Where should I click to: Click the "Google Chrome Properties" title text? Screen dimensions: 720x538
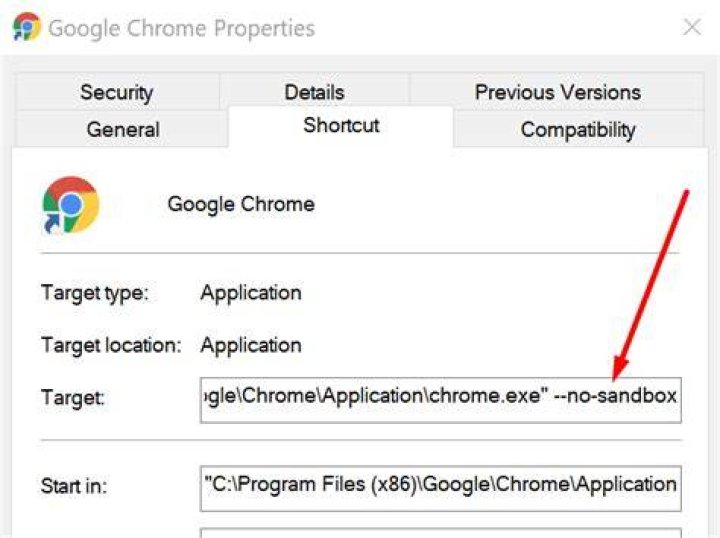pyautogui.click(x=182, y=28)
